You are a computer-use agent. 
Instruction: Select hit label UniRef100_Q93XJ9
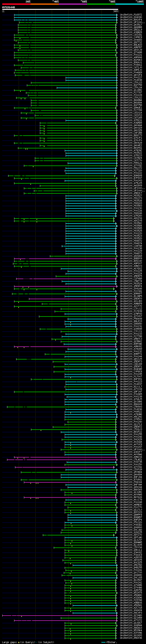[x=131, y=50]
